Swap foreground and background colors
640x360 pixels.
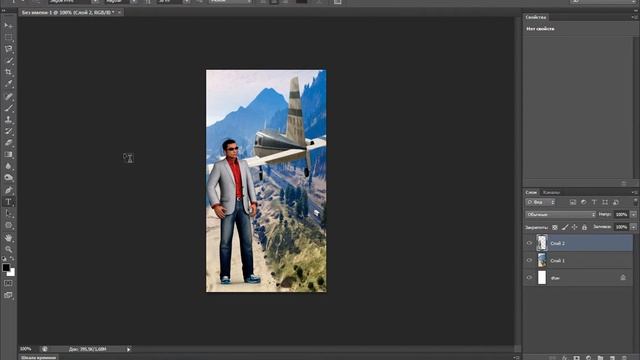[12, 259]
